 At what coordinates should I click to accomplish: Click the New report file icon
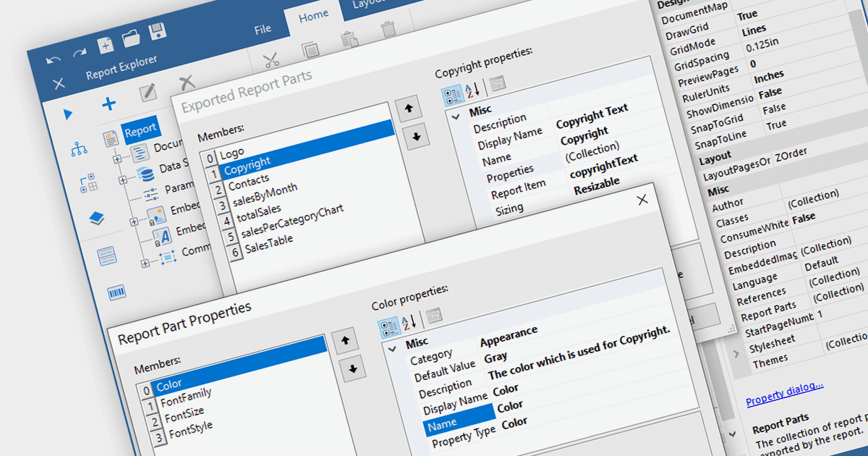[106, 44]
